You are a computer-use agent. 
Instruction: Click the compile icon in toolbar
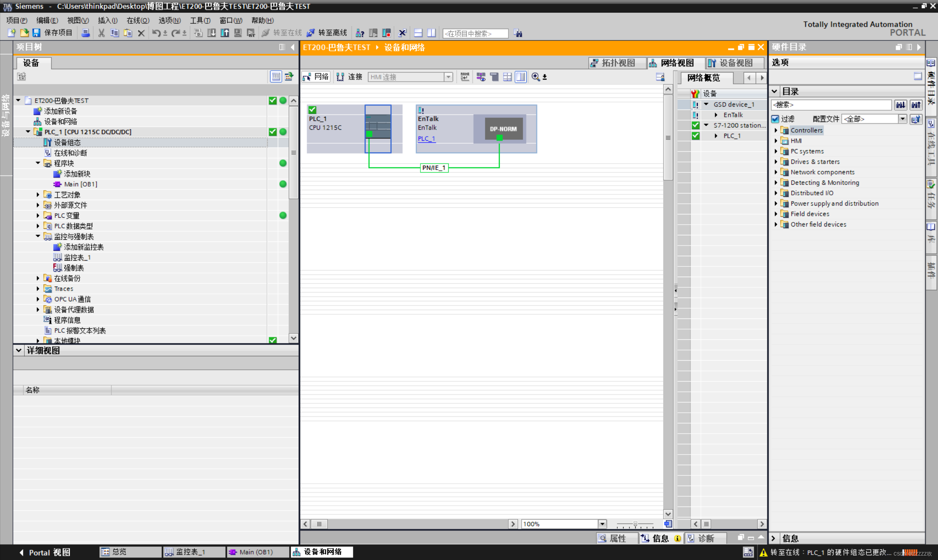click(198, 33)
